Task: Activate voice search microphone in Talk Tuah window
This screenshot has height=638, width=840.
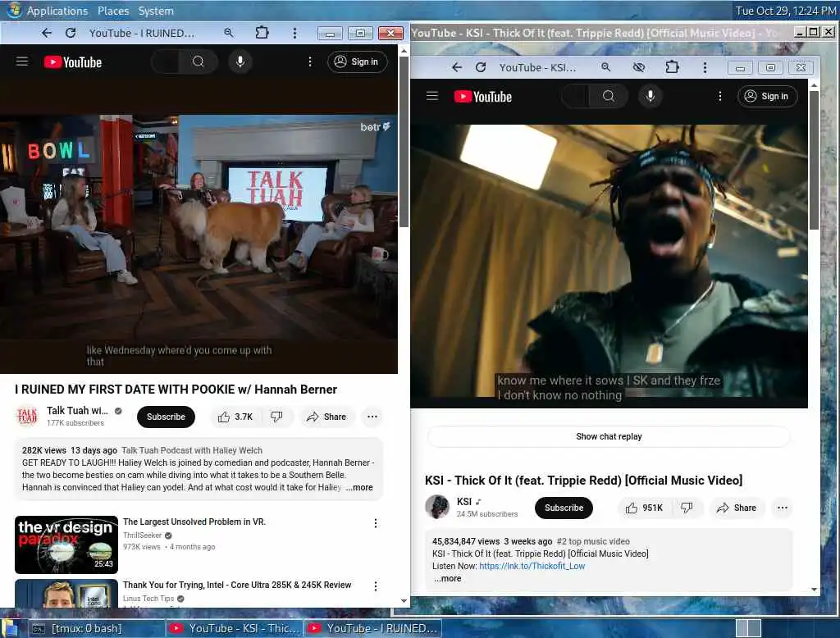Action: coord(240,62)
